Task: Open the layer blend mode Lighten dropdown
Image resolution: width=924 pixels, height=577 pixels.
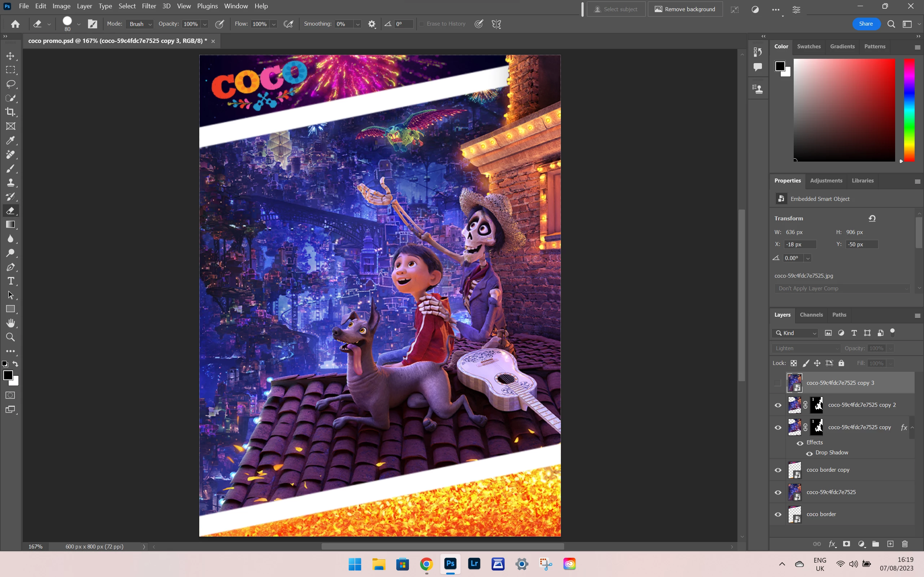Action: point(806,348)
